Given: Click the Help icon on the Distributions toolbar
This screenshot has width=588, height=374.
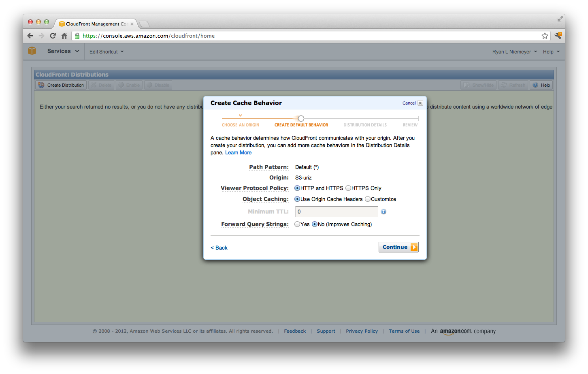Looking at the screenshot, I should (536, 85).
